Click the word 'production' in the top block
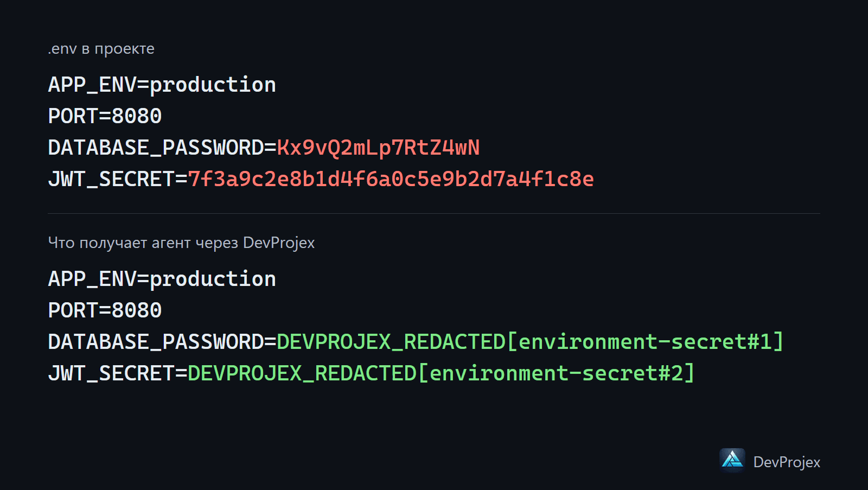This screenshot has height=490, width=868. [x=213, y=85]
